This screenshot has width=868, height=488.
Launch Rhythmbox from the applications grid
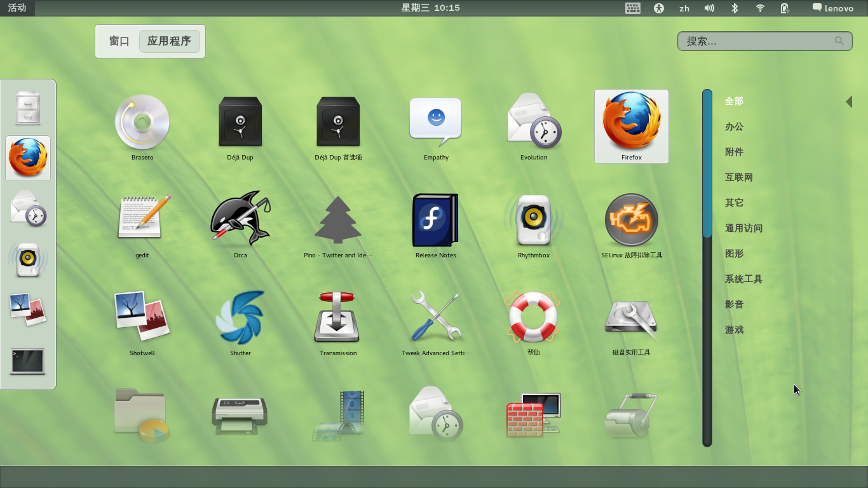click(534, 224)
